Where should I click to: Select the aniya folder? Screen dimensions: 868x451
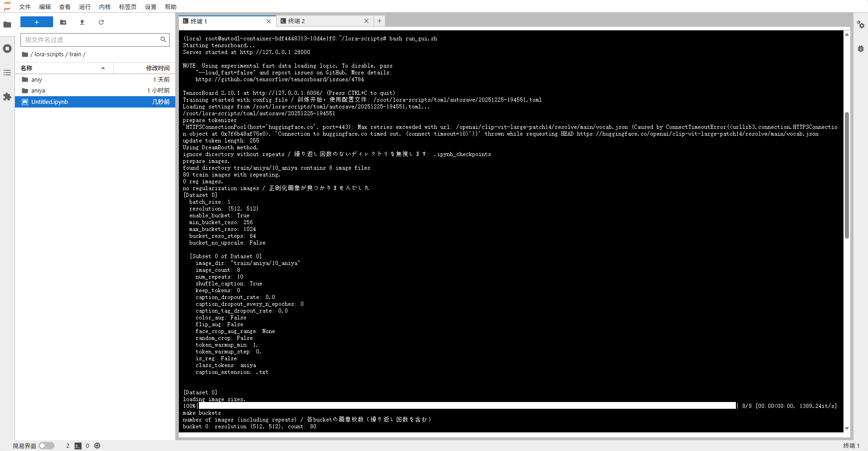(x=38, y=91)
